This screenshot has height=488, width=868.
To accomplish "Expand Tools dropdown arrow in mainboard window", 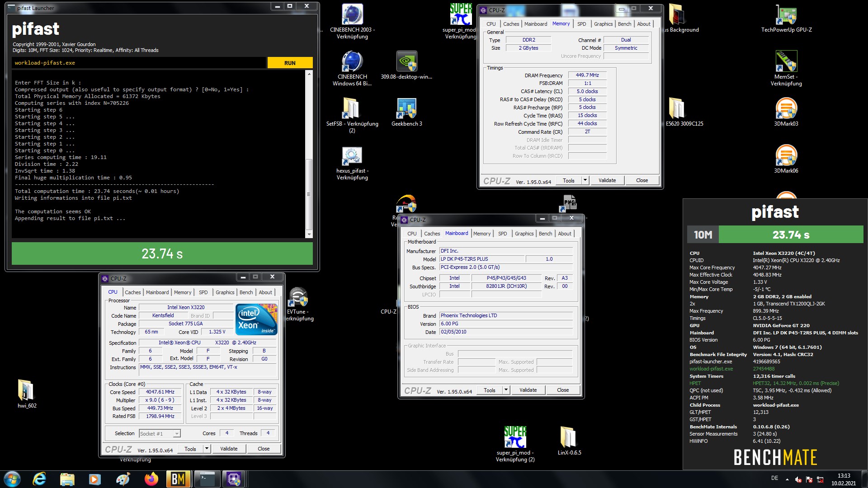I will [x=506, y=390].
